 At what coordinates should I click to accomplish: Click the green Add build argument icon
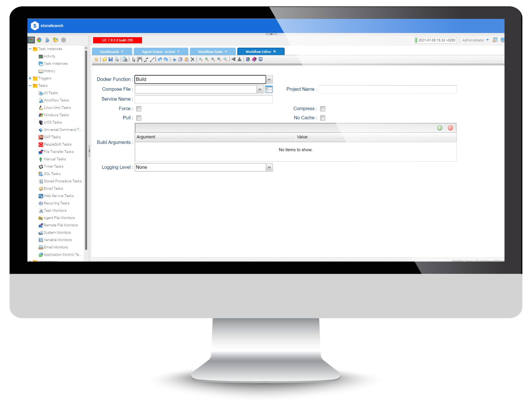(440, 128)
